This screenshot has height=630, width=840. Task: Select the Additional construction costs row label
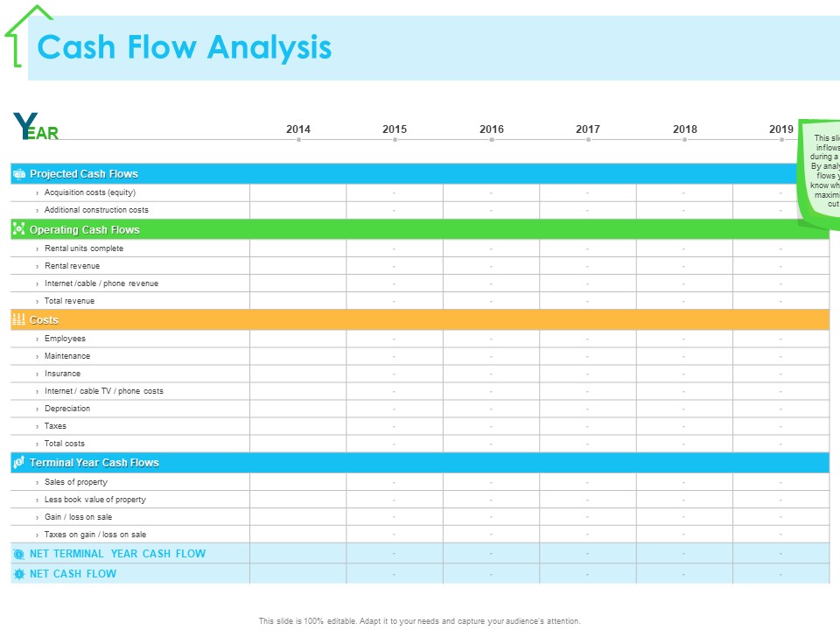click(96, 210)
